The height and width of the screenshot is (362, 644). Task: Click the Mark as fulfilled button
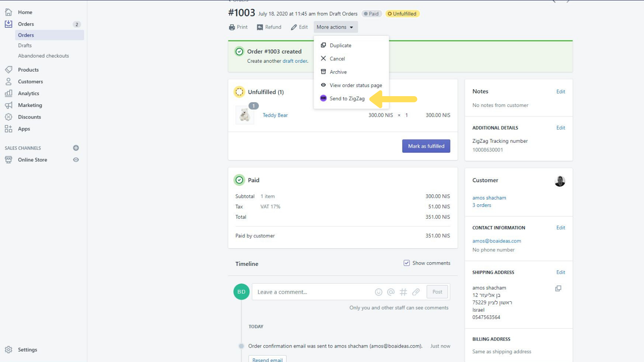coord(426,146)
